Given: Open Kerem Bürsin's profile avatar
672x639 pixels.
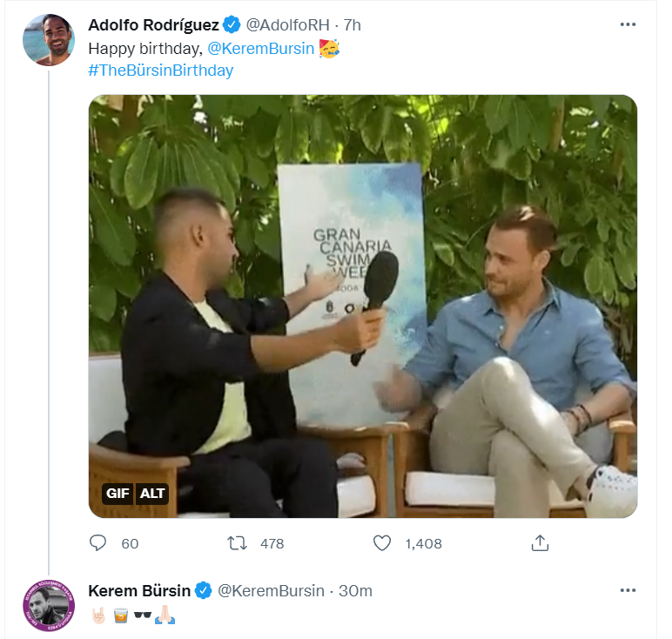Looking at the screenshot, I should (49, 605).
